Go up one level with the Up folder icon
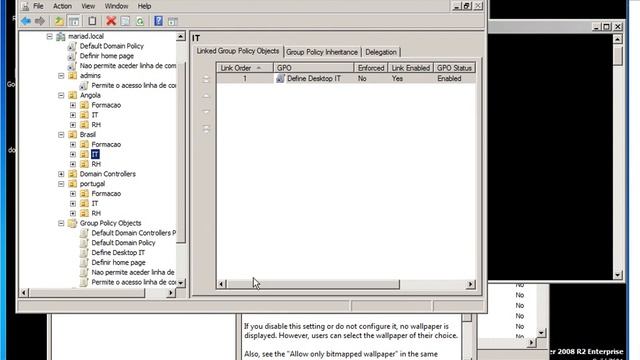Image resolution: width=640 pixels, height=360 pixels. pos(60,21)
